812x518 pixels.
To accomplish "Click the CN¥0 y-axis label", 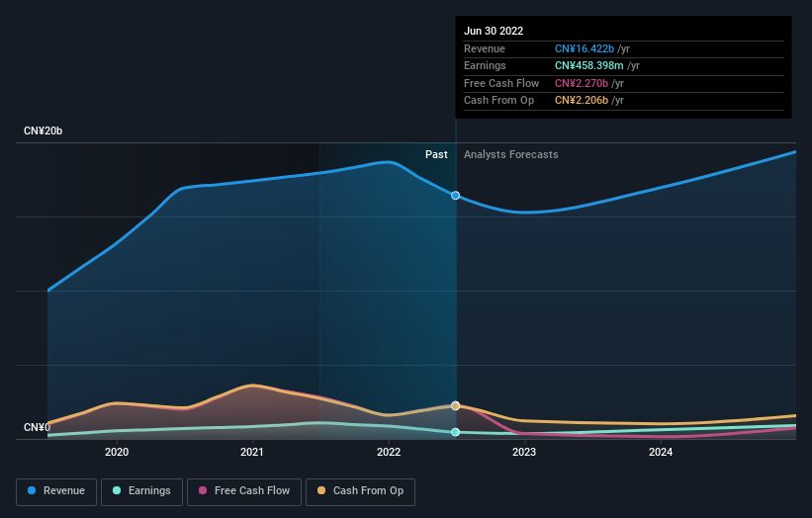I will point(37,427).
